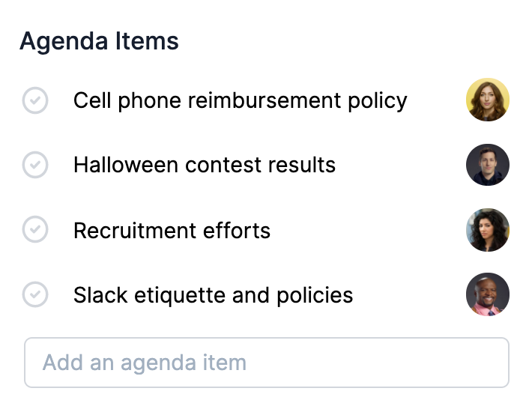This screenshot has height=418, width=532.
Task: Open assignee avatar for Halloween contest results
Action: pyautogui.click(x=488, y=165)
